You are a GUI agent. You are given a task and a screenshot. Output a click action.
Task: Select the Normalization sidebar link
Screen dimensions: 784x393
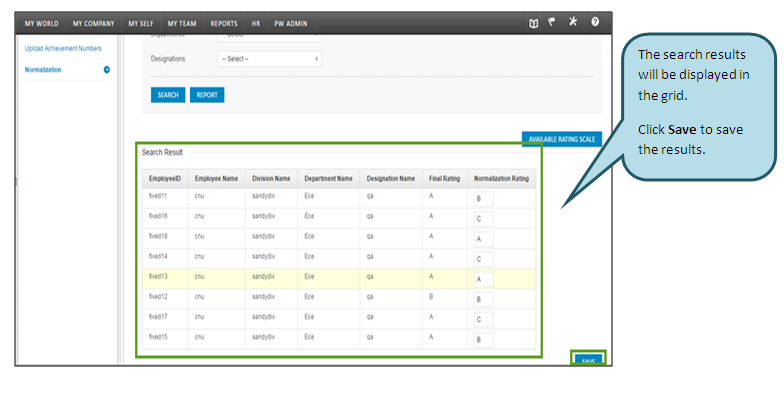pos(43,70)
